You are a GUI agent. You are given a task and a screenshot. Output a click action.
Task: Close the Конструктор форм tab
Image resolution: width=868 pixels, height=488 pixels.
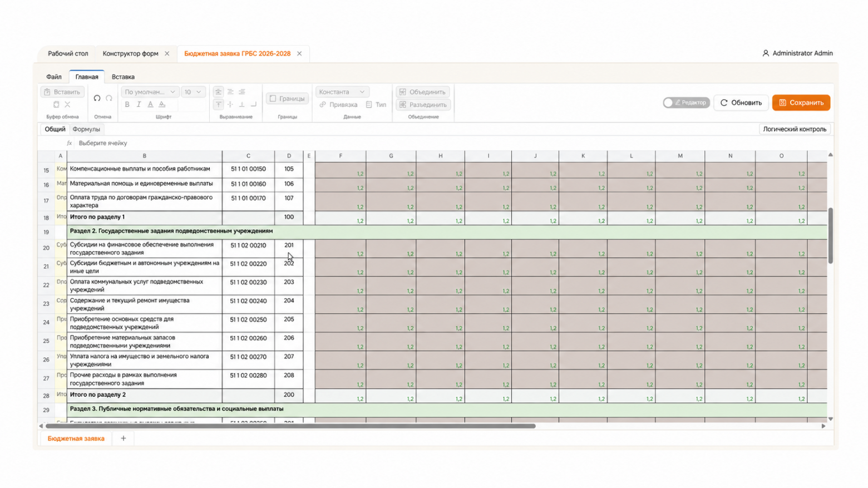click(x=167, y=54)
